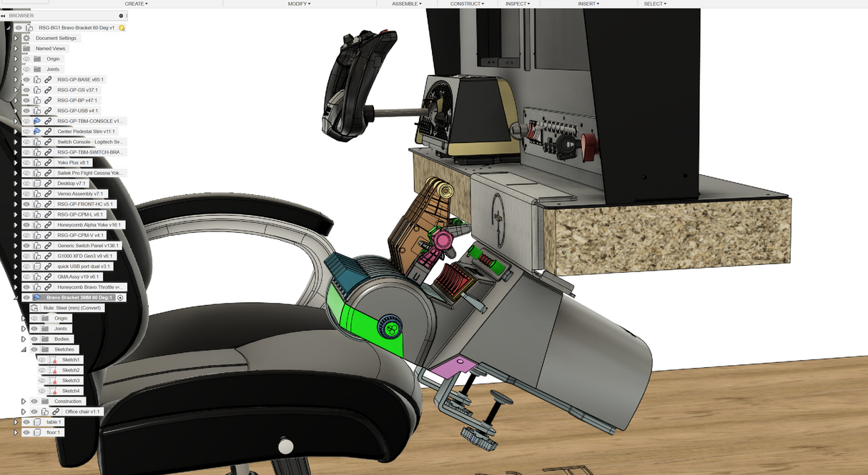
Task: Toggle visibility of Sketch3
Action: click(x=42, y=381)
